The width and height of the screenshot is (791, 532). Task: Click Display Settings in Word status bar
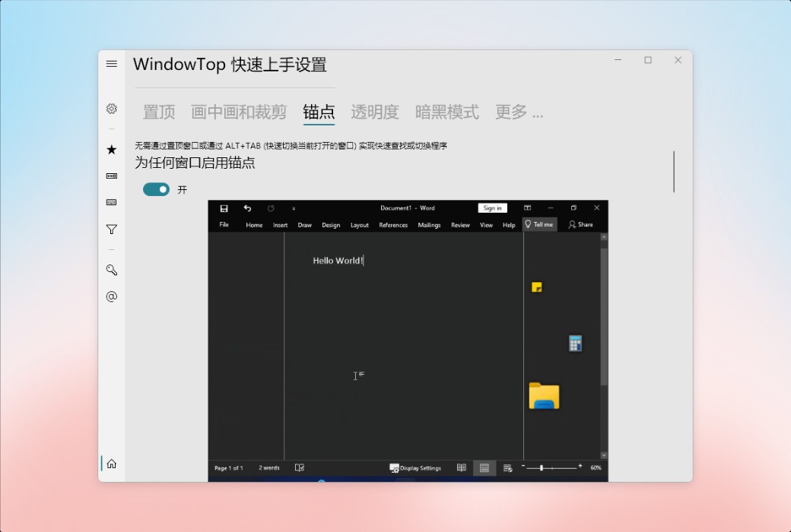416,468
